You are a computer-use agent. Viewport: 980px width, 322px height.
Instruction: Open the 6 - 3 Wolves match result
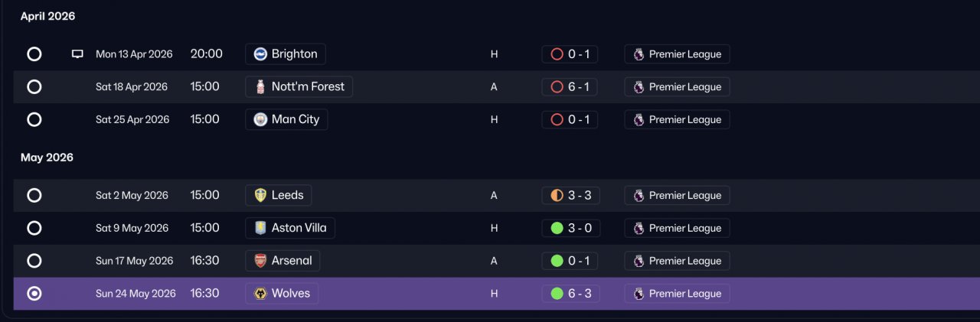tap(570, 294)
